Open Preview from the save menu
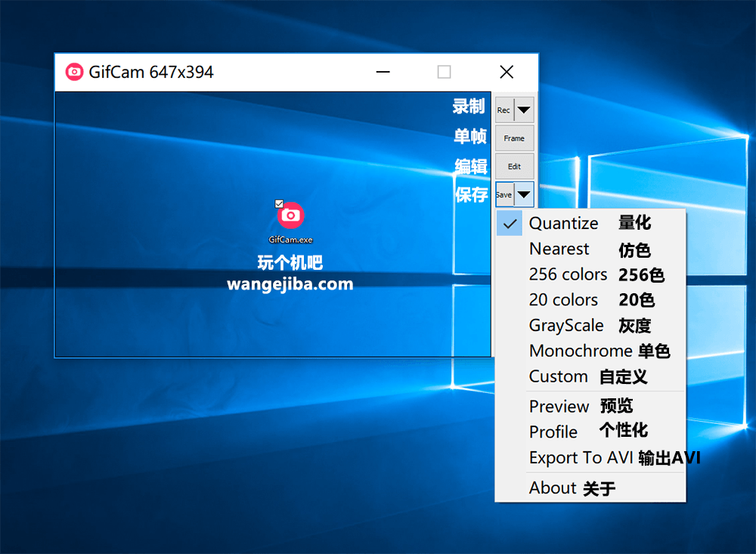The height and width of the screenshot is (554, 756). coord(559,407)
